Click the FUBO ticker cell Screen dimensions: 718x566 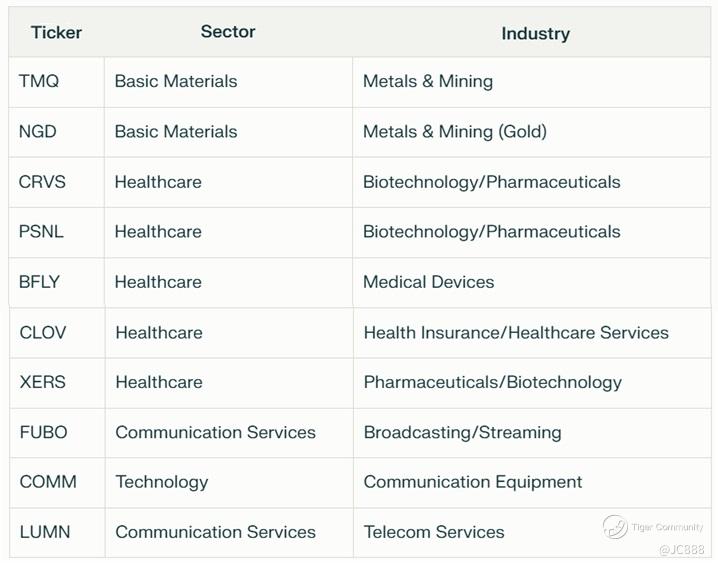[x=43, y=432]
